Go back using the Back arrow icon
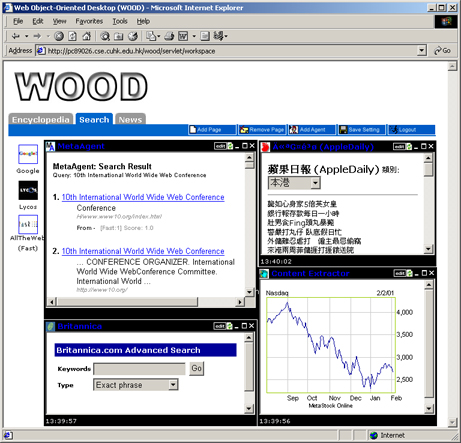 [x=15, y=36]
